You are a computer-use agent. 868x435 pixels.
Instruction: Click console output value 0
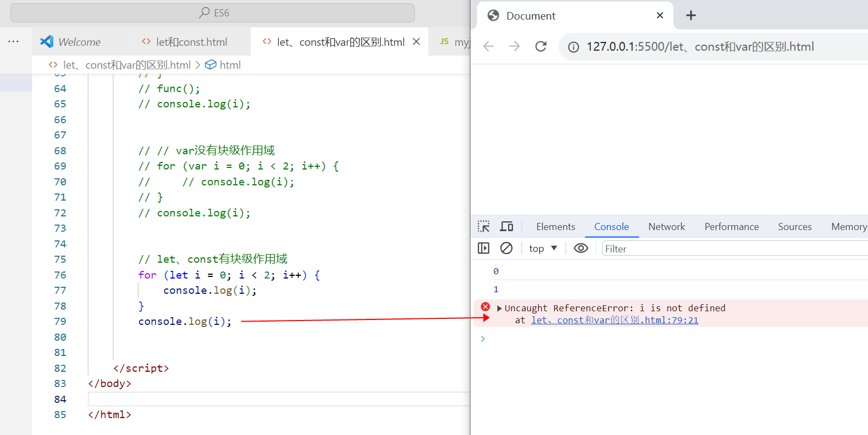tap(496, 271)
